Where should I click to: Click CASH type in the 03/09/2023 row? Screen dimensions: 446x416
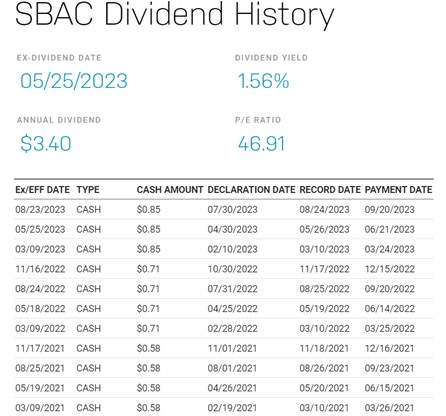point(88,249)
